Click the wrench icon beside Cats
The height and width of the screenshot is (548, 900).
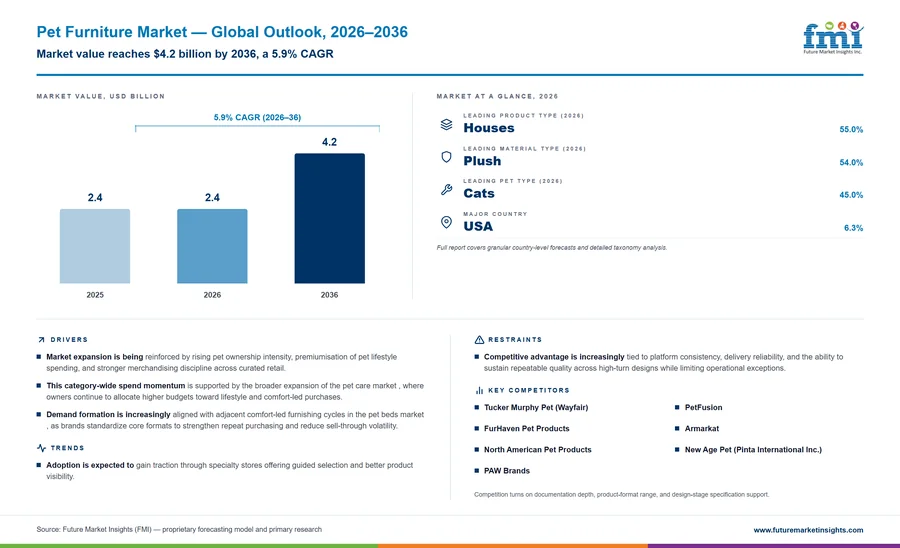point(447,190)
